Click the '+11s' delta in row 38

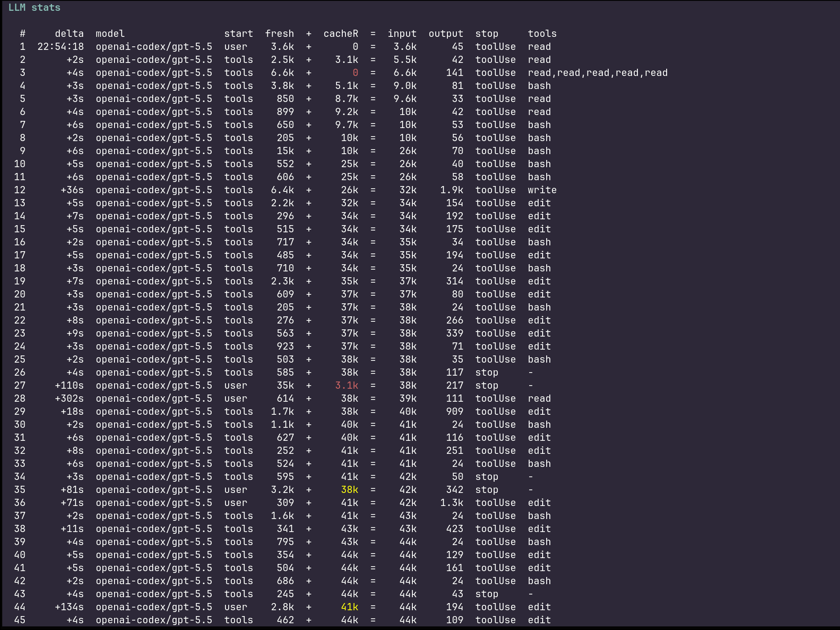click(72, 529)
